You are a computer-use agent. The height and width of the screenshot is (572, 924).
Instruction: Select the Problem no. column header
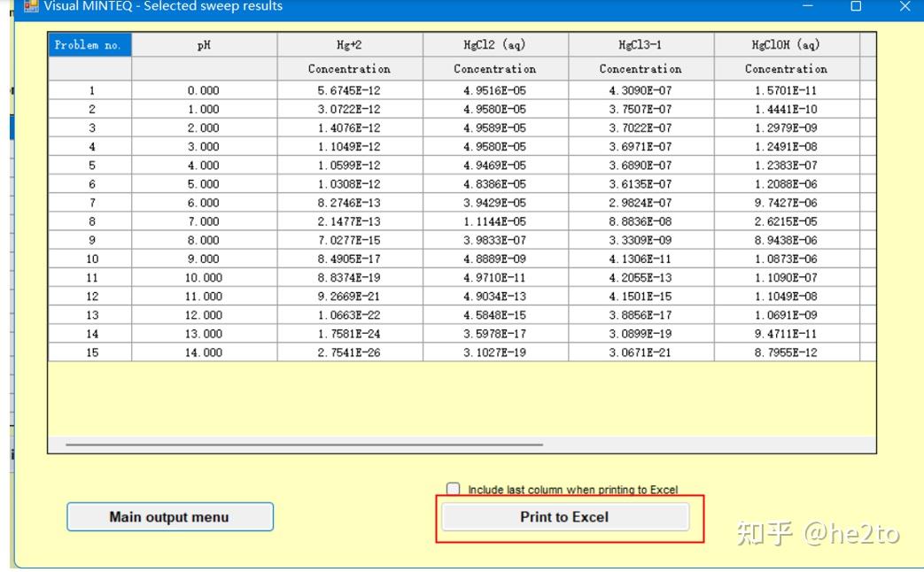tap(90, 45)
